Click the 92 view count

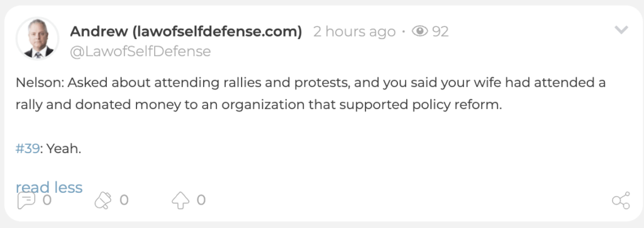[x=440, y=31]
